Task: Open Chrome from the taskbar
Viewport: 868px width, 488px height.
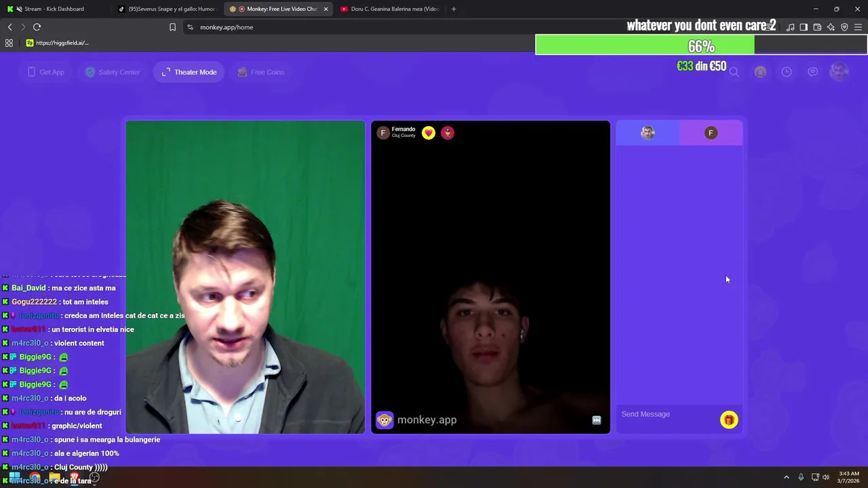Action: click(35, 477)
